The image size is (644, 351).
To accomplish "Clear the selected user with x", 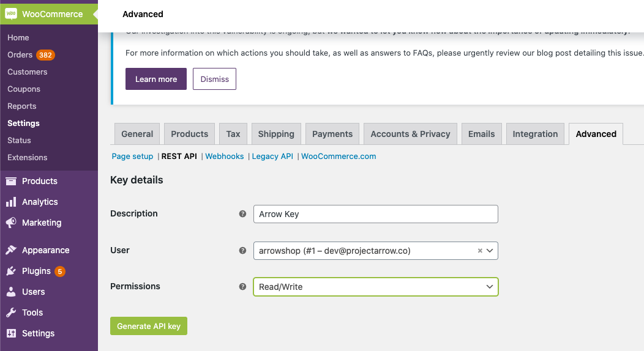I will coord(480,251).
